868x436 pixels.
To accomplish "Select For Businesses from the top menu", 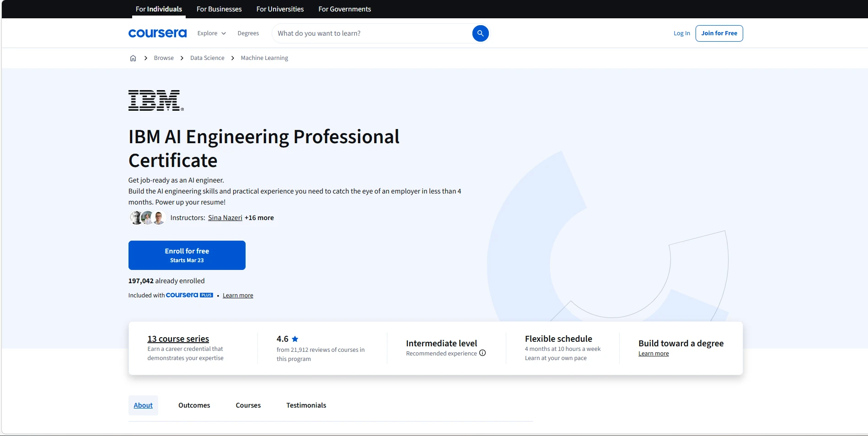I will [x=219, y=9].
